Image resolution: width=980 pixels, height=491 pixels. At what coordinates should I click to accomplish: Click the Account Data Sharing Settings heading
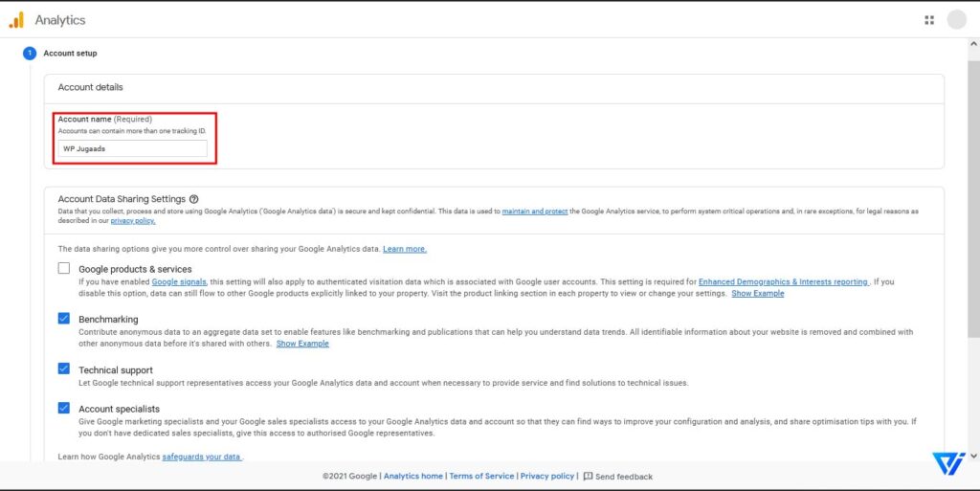coord(122,199)
